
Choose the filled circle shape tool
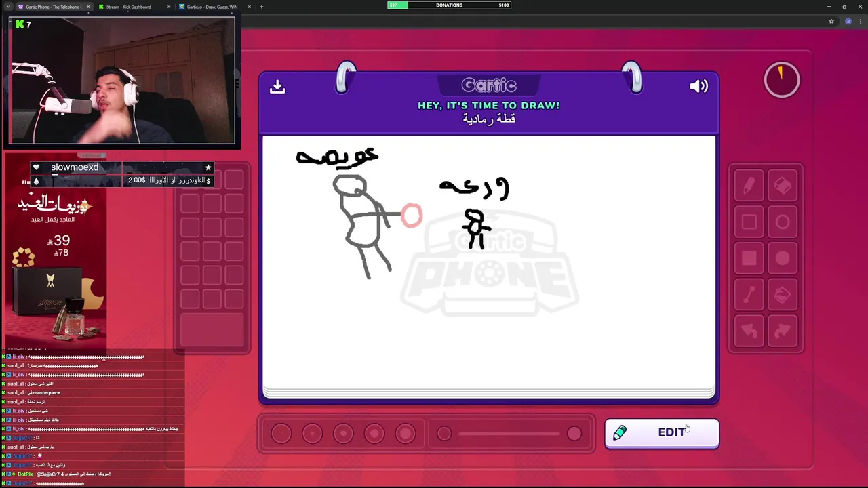pyautogui.click(x=783, y=258)
